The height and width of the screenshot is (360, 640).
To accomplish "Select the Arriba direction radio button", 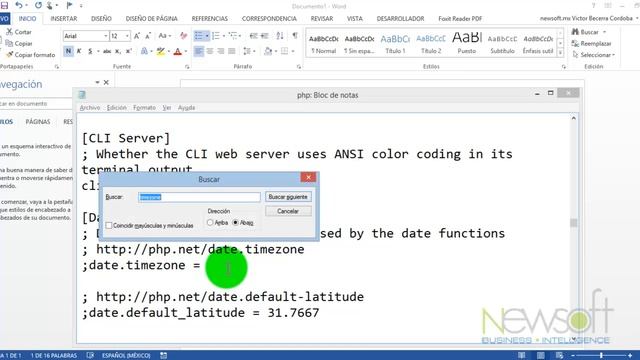I will pos(210,222).
